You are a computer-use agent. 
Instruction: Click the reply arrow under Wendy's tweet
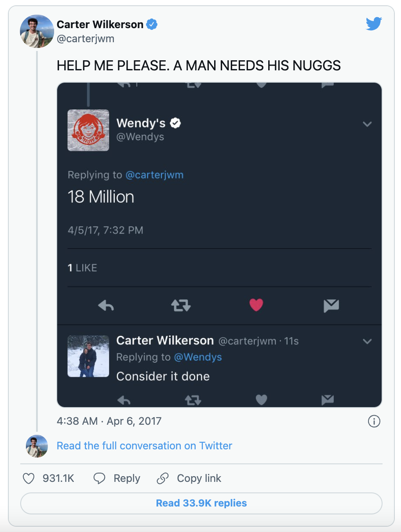click(x=106, y=305)
